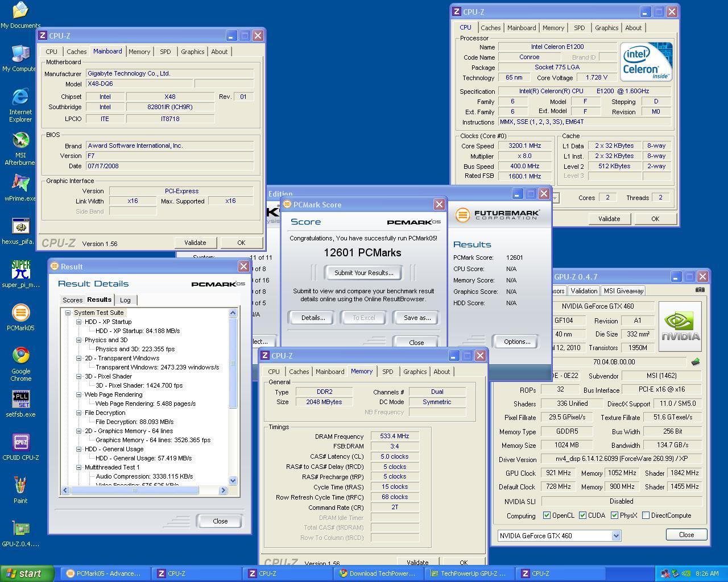This screenshot has width=728, height=582.
Task: Collapse the System Test Suite tree node
Action: pos(68,313)
